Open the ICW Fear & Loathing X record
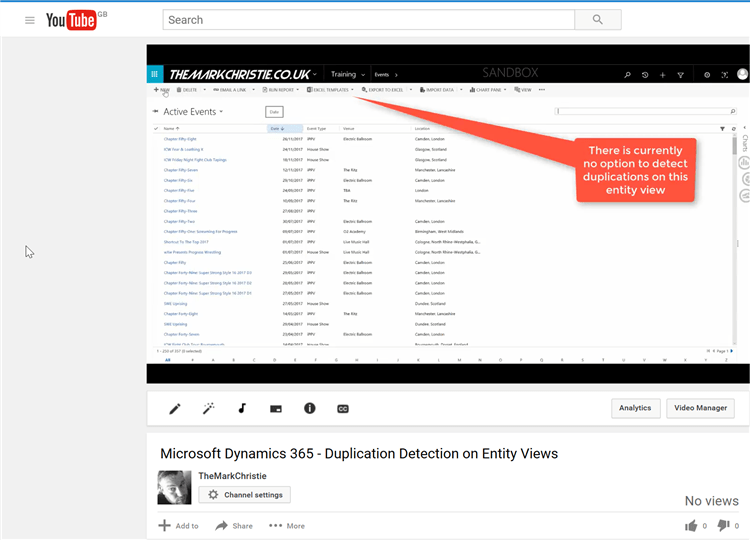Image resolution: width=750 pixels, height=540 pixels. coord(183,149)
